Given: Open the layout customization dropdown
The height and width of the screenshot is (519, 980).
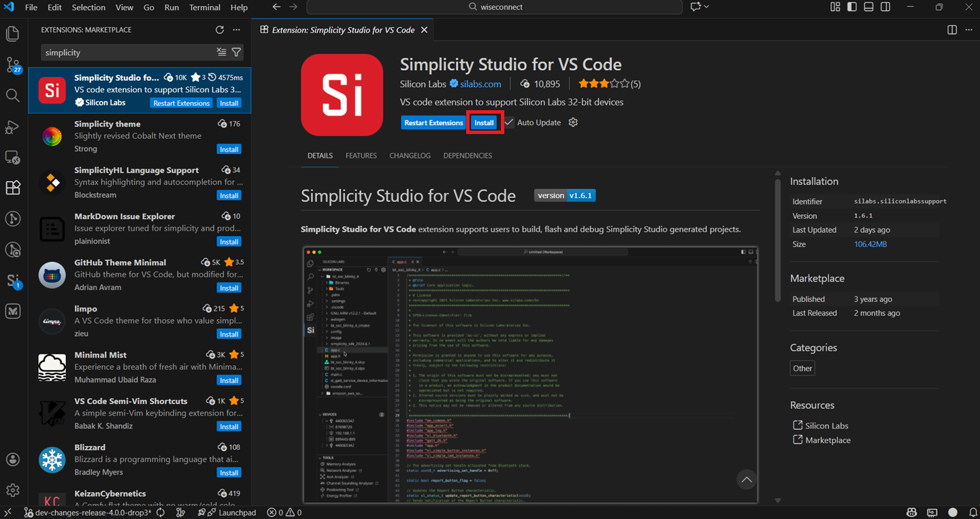Looking at the screenshot, I should tap(835, 7).
